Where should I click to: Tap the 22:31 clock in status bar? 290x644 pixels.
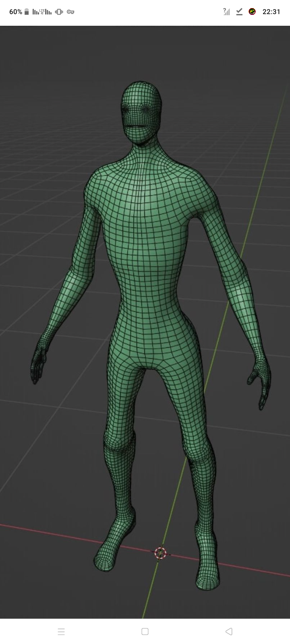271,12
